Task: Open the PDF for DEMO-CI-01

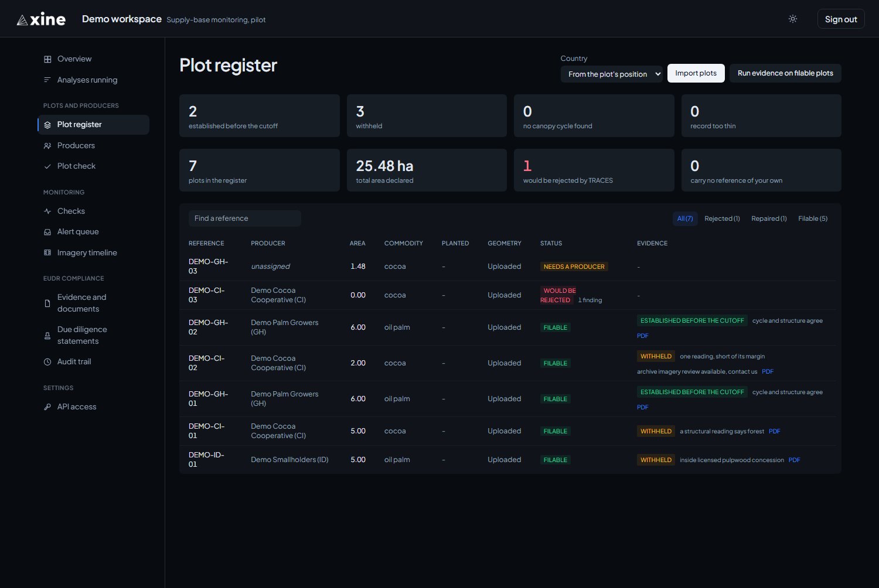Action: pyautogui.click(x=774, y=431)
